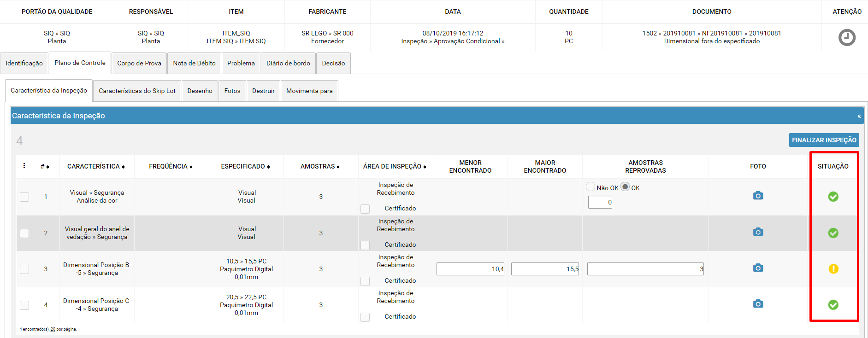Tick row 2 selection checkbox
The width and height of the screenshot is (868, 338).
click(x=24, y=233)
